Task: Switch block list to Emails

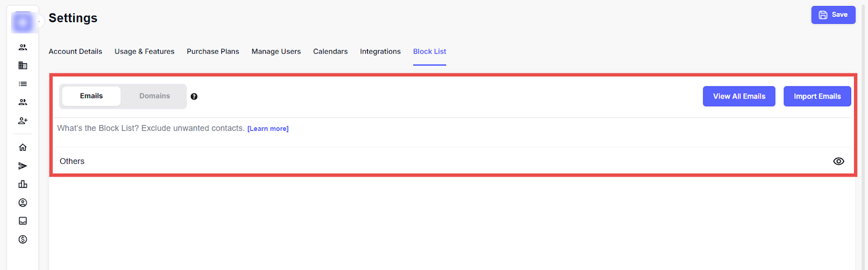Action: tap(91, 96)
